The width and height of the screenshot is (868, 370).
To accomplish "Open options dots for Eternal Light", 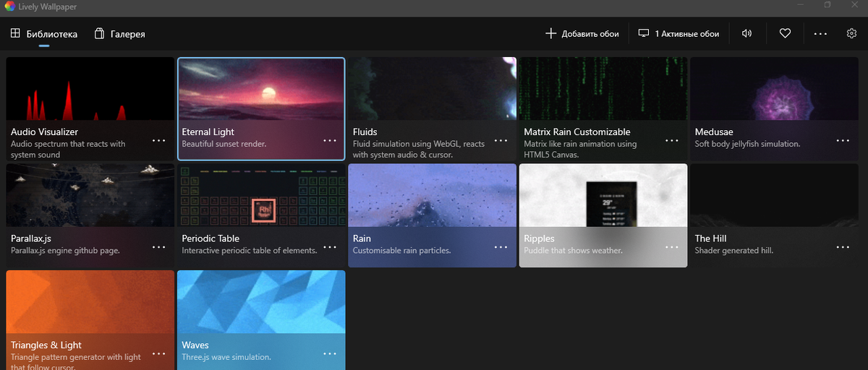I will point(330,141).
